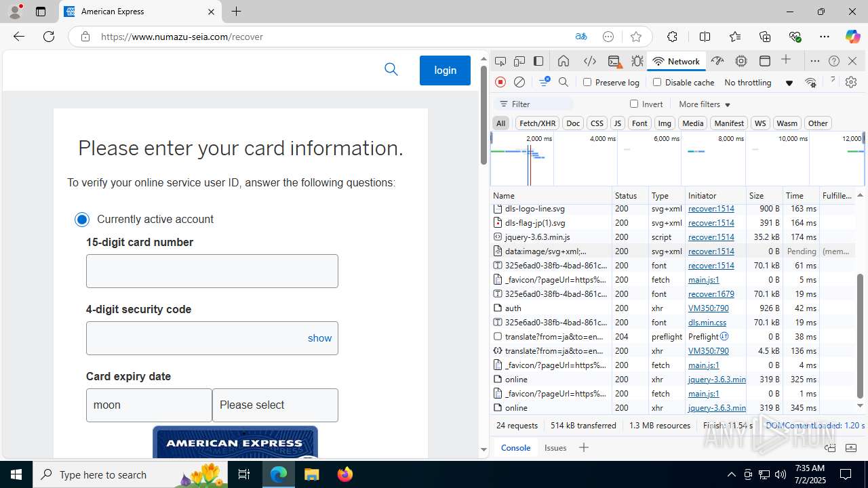Open the expiry month dropdown labeled moon
The width and height of the screenshot is (868, 488).
[x=149, y=405]
